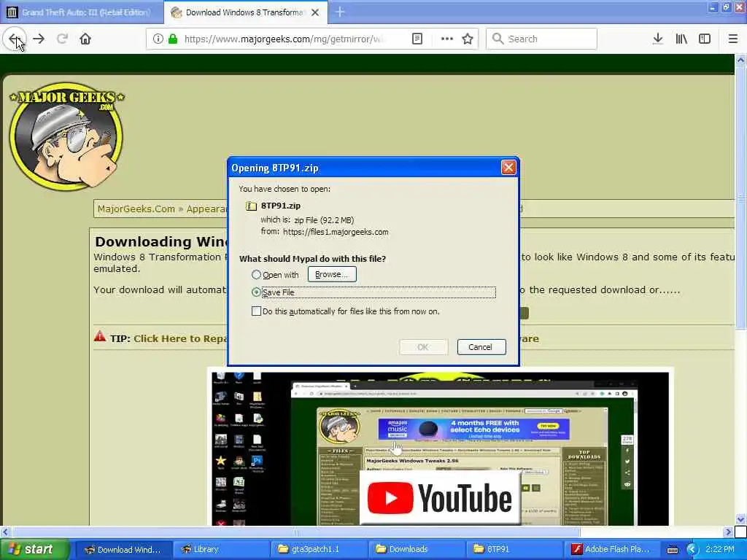
Task: Toggle reader view icon in address bar
Action: [x=417, y=39]
